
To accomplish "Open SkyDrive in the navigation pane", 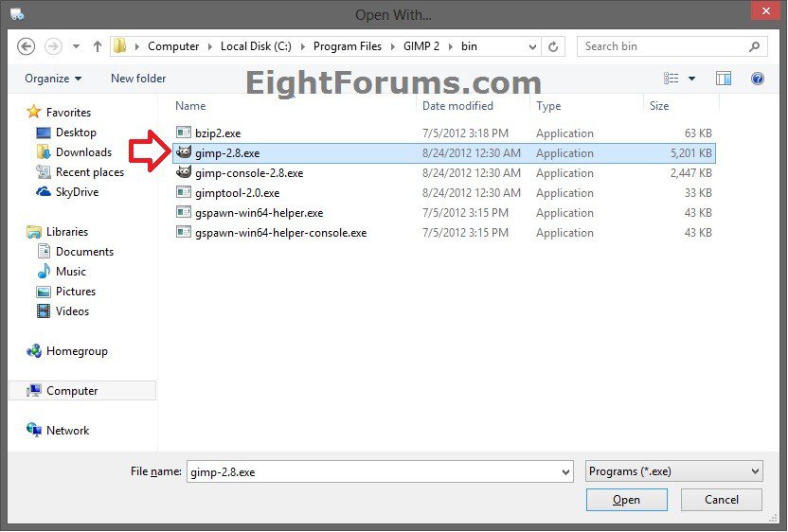I will click(x=77, y=192).
